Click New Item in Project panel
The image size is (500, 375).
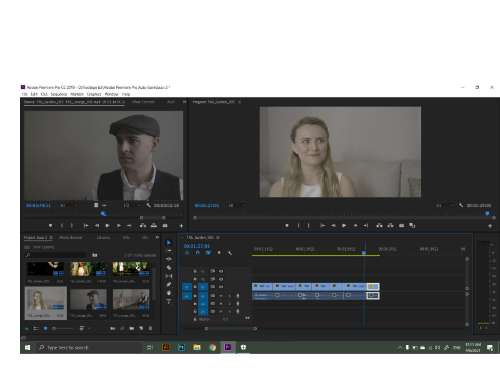[x=141, y=328]
